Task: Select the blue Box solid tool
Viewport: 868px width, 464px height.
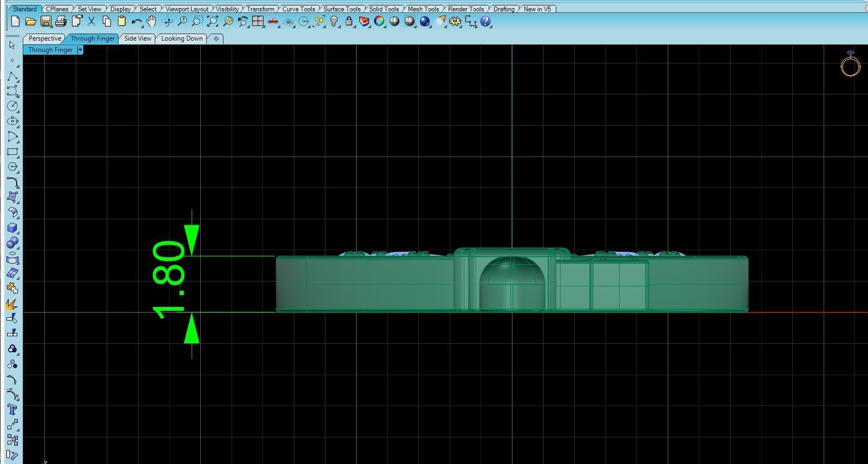Action: (x=12, y=228)
